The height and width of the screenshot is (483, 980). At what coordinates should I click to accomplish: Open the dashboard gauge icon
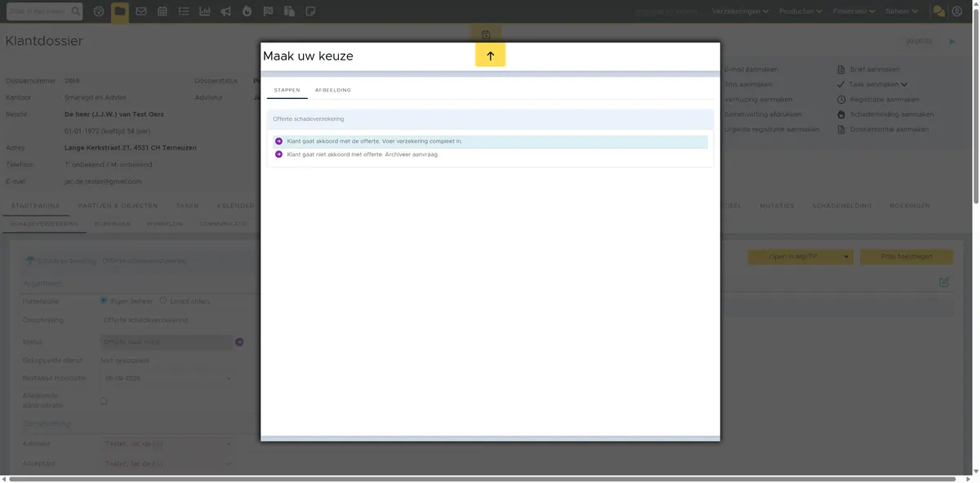(x=99, y=11)
